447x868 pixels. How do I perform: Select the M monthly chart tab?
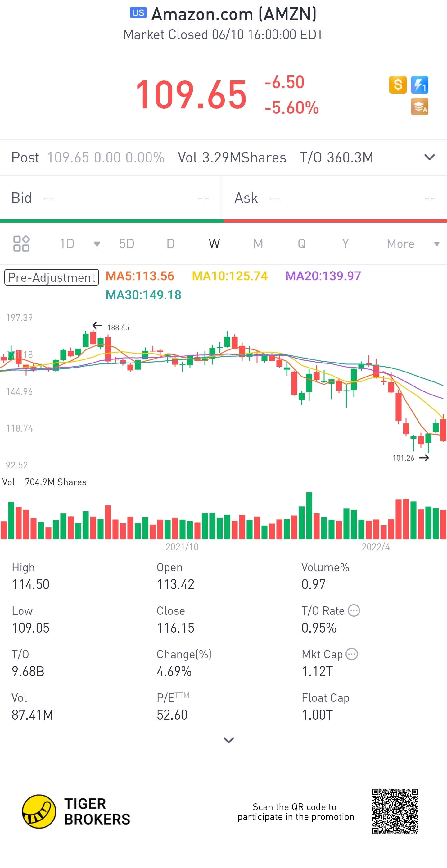(x=258, y=244)
